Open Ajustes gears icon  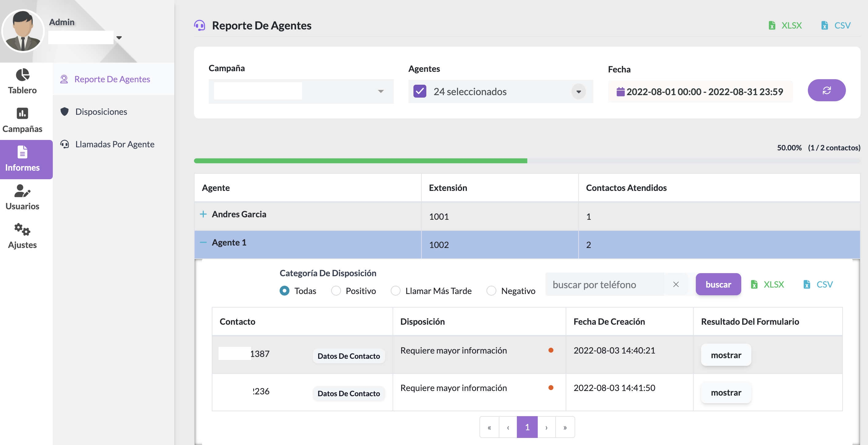[x=23, y=230]
